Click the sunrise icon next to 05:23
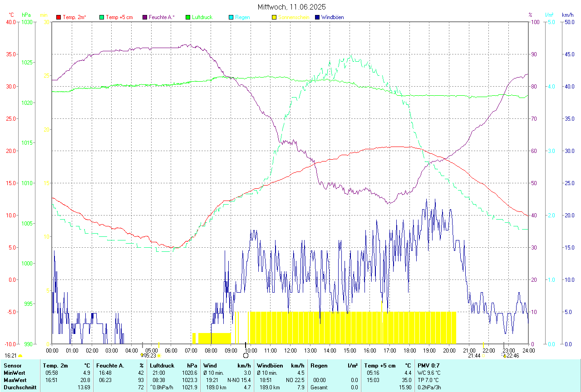 coord(142,356)
